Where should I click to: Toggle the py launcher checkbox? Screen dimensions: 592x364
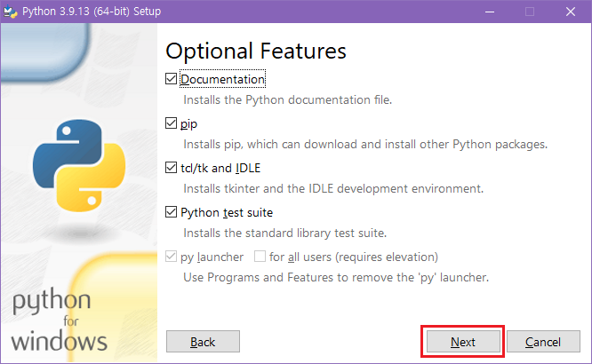(x=171, y=257)
